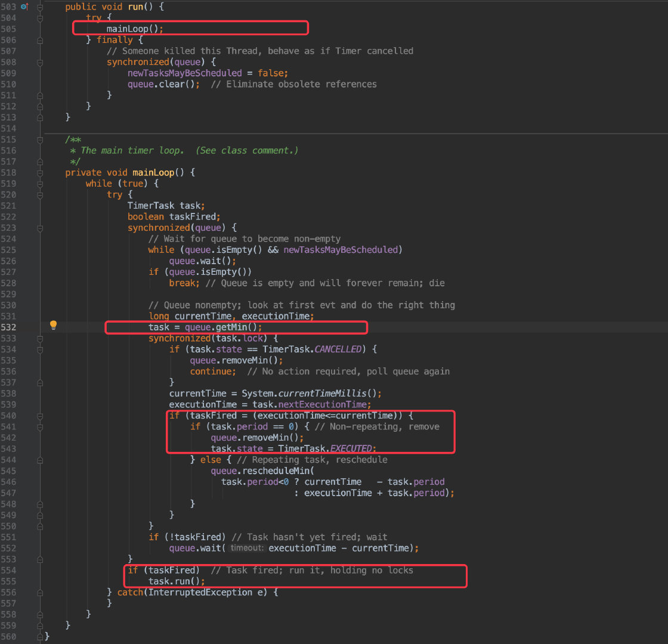Collapse the CANCELLED if-block at line 534
The height and width of the screenshot is (644, 668).
click(x=40, y=349)
